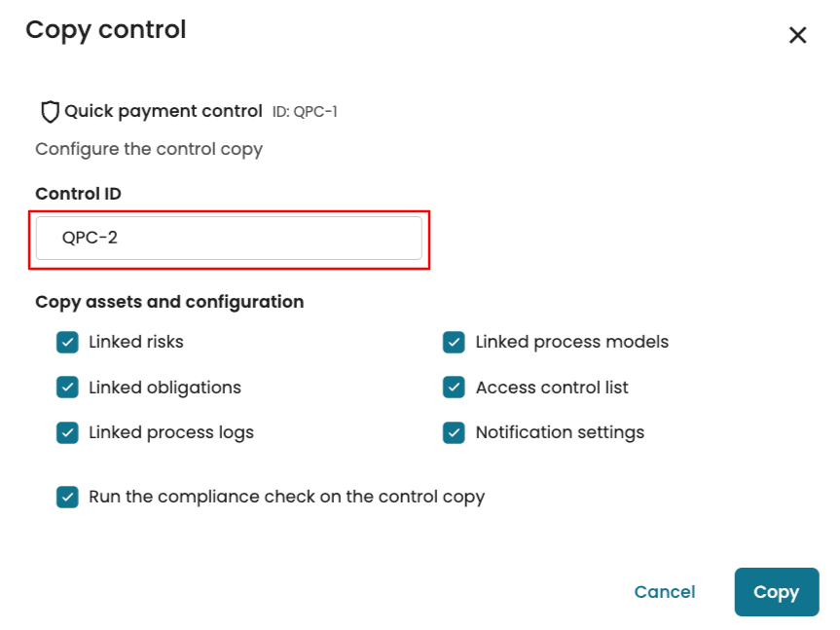Close the Copy control dialog
This screenshot has width=840, height=630.
[x=797, y=36]
